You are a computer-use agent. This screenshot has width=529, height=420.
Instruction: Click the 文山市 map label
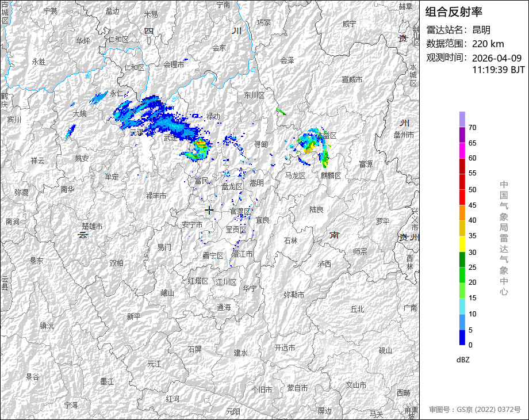coord(356,385)
